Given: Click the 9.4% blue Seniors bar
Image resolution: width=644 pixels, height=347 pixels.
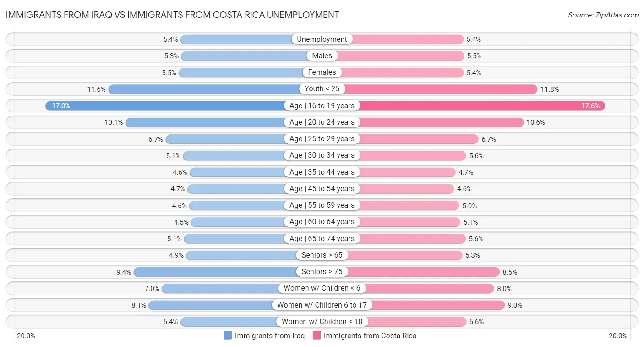Looking at the screenshot, I should [x=215, y=272].
